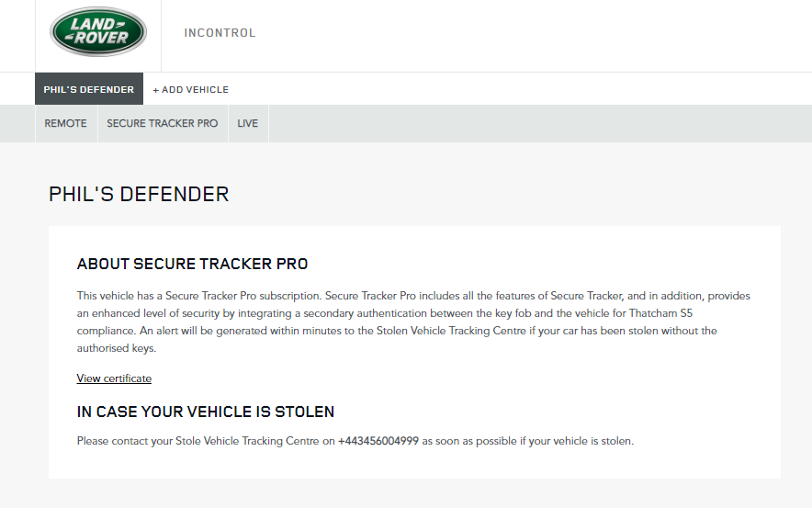
Task: Switch to SECURE TRACKER PRO tab
Action: [x=163, y=123]
